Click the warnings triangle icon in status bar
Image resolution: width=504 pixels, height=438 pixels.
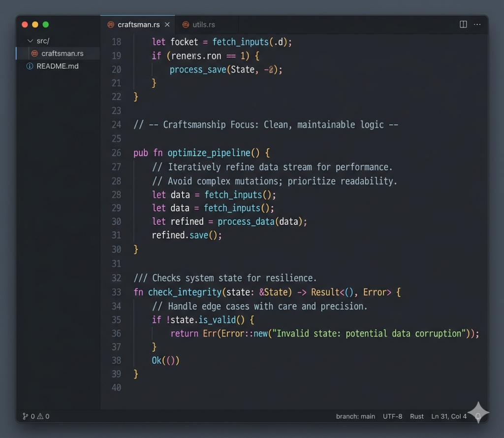pyautogui.click(x=40, y=416)
